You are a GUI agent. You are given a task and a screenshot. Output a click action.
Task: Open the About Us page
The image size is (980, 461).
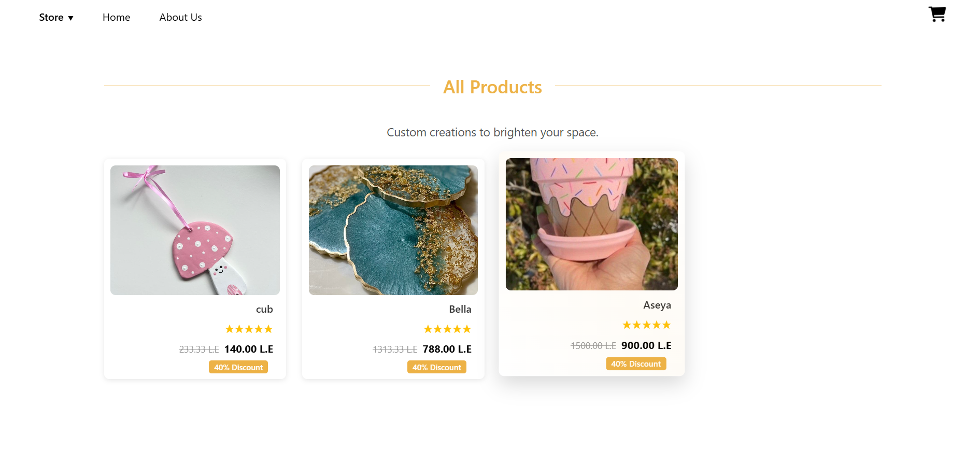pyautogui.click(x=180, y=18)
